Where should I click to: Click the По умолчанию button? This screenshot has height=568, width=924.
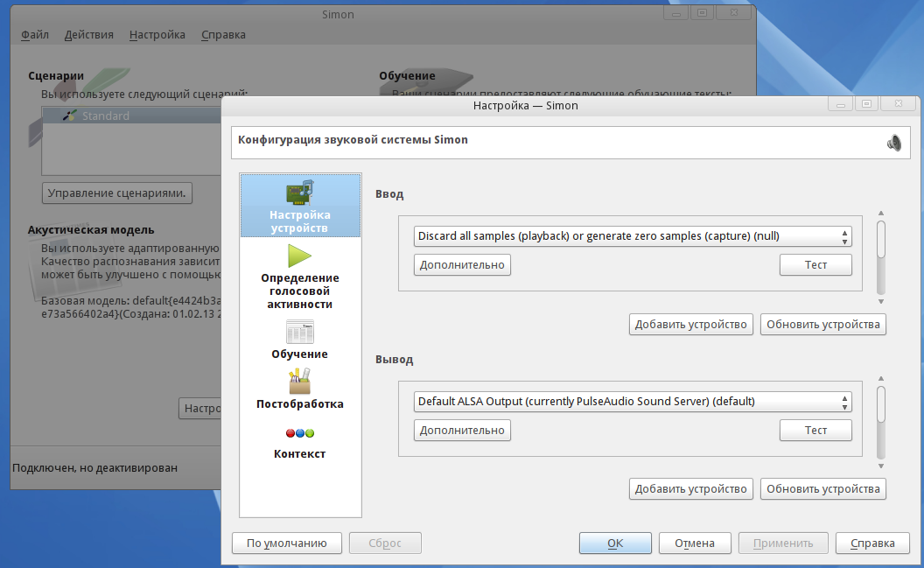coord(286,543)
